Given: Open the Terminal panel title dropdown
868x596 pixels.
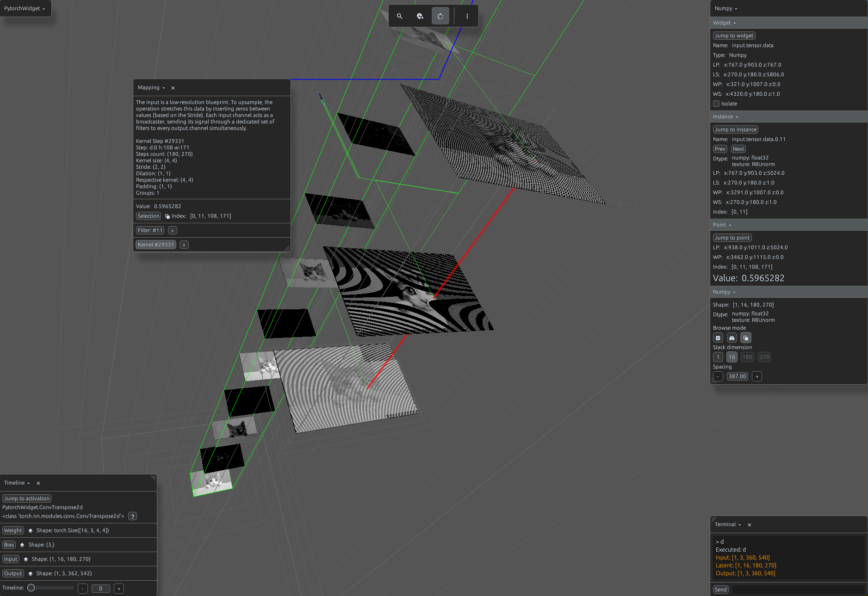Looking at the screenshot, I should (728, 524).
